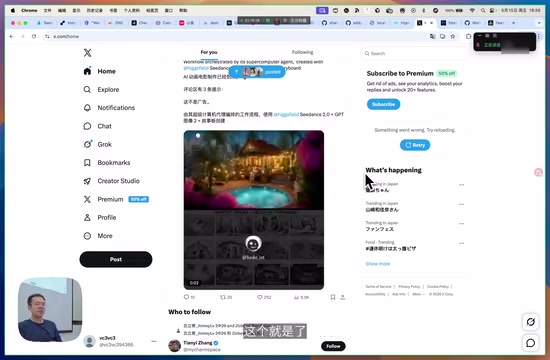Expand the tab list dropdown arrow
The width and height of the screenshot is (550, 360).
point(539,23)
